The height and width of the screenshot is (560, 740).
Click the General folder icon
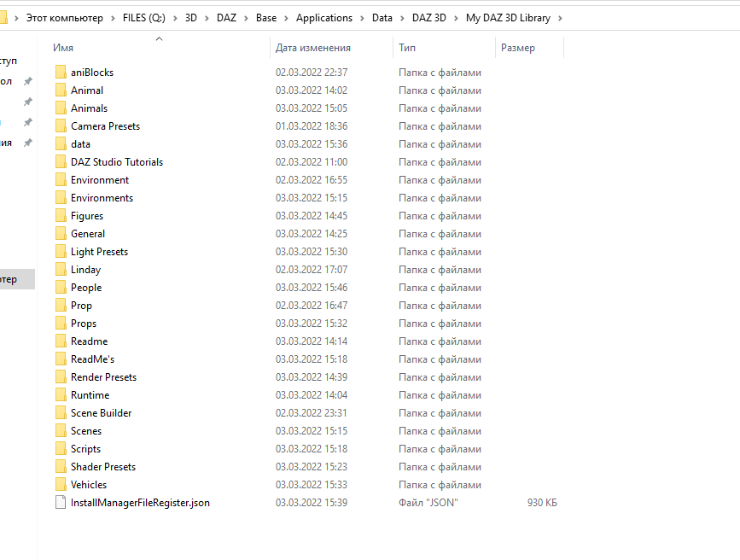click(x=61, y=234)
